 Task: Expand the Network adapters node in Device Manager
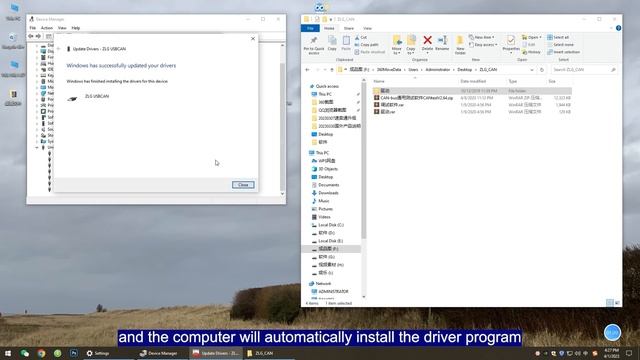(37, 93)
